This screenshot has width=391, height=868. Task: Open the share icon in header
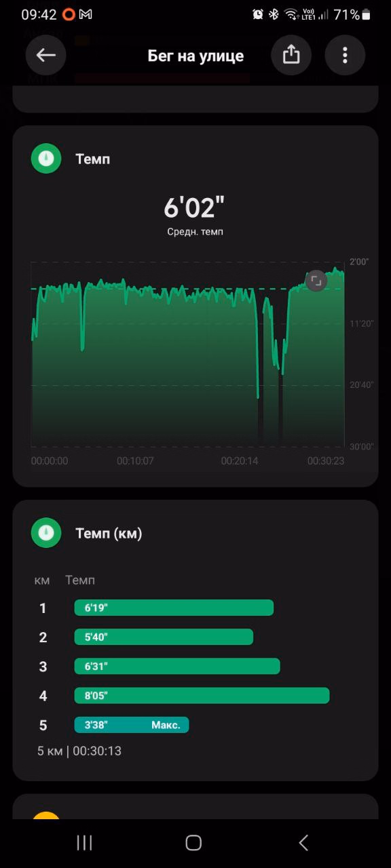pyautogui.click(x=291, y=55)
